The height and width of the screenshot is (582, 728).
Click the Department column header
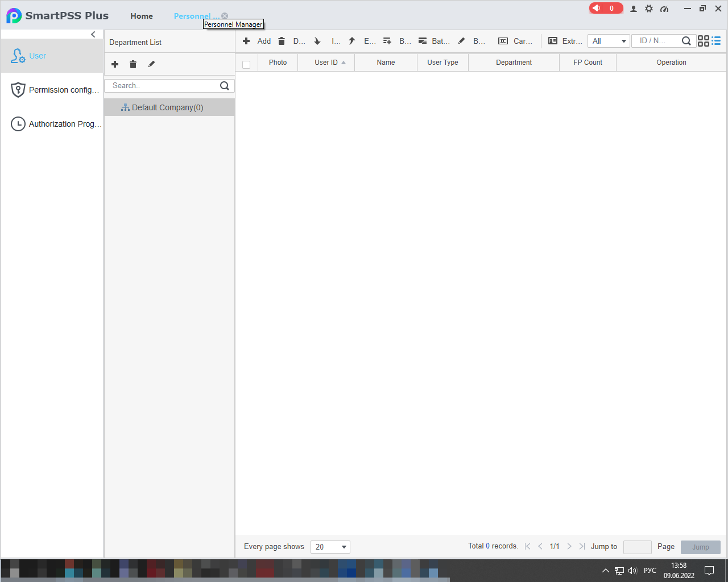click(514, 63)
